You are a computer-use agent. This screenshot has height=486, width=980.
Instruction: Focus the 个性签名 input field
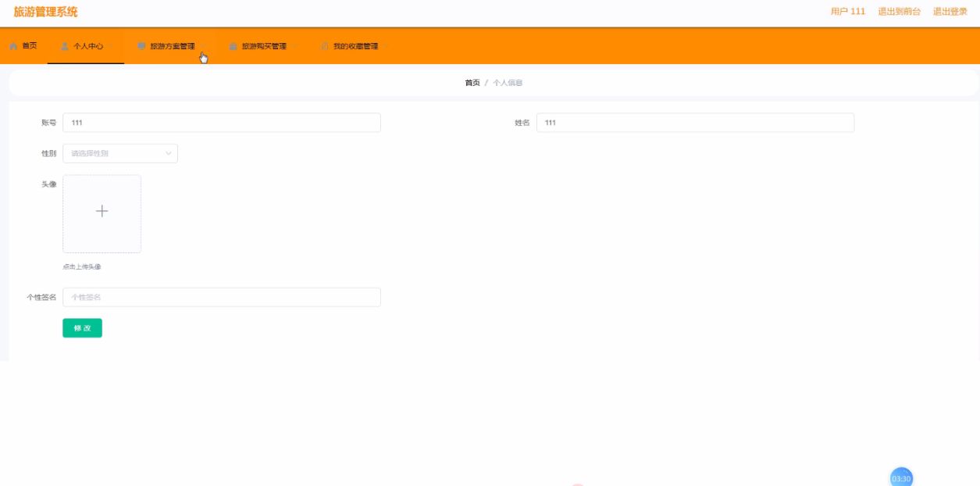click(222, 297)
